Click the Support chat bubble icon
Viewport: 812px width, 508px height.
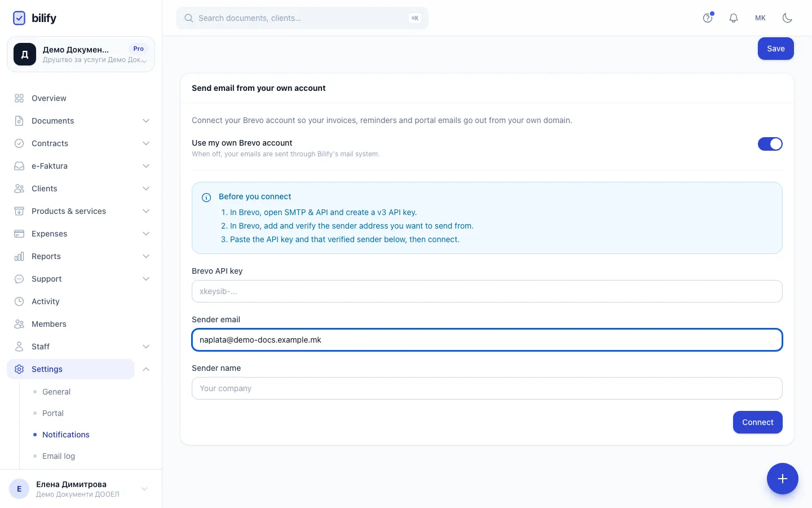tap(19, 279)
